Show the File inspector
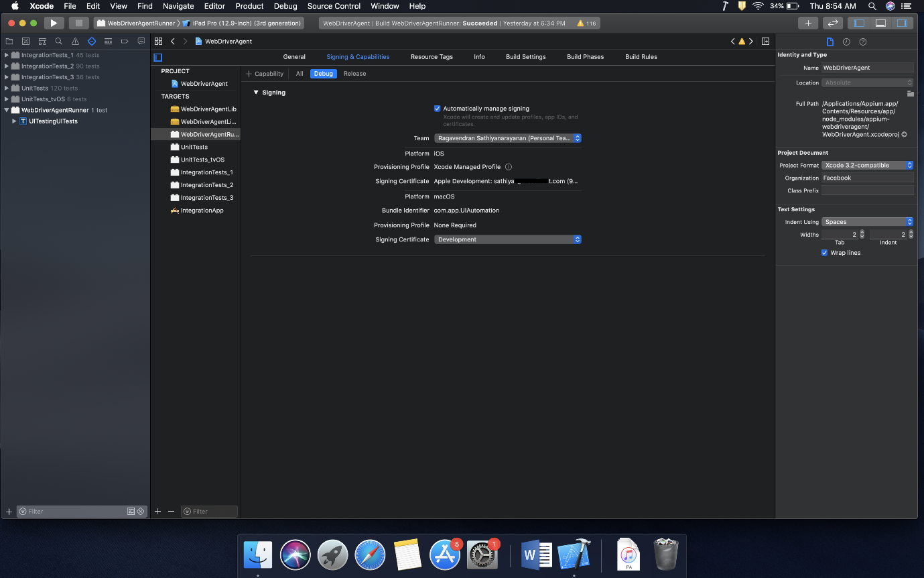The width and height of the screenshot is (924, 578). click(x=830, y=42)
